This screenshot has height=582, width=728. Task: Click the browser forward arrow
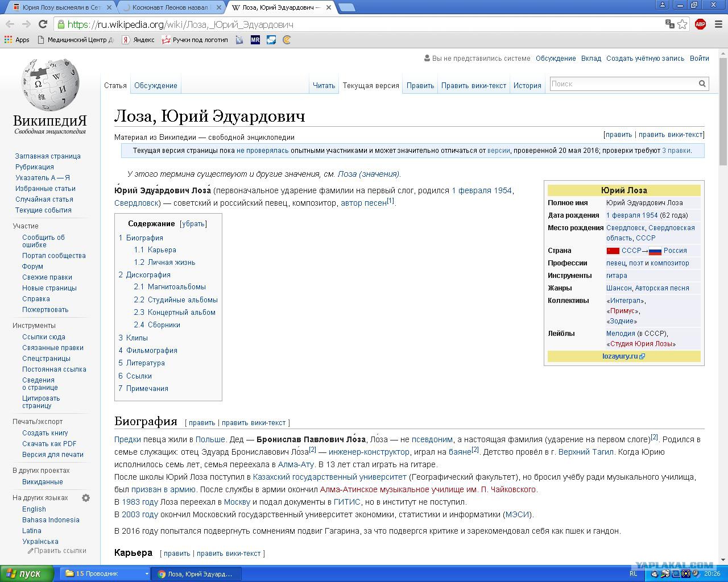coord(26,24)
